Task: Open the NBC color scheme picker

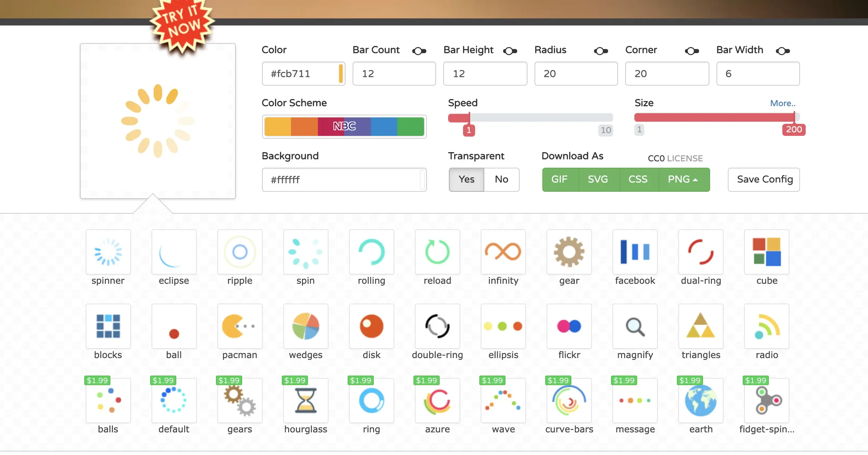Action: pyautogui.click(x=344, y=126)
